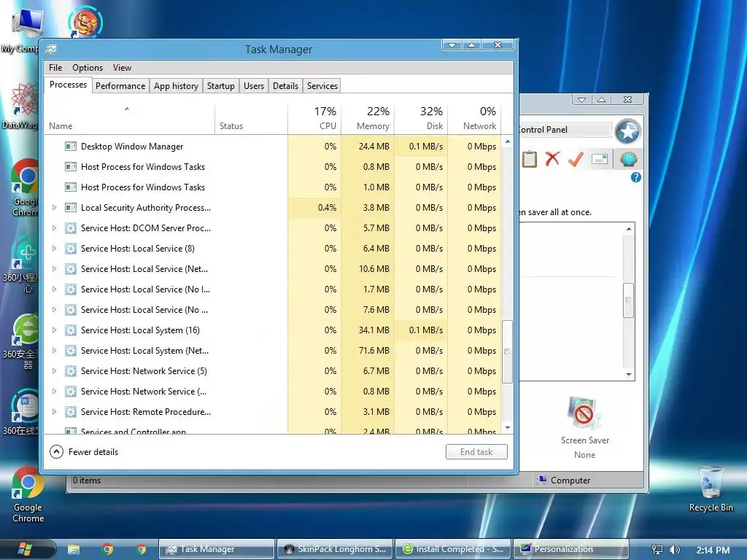
Task: Open the Recycle Bin desktop icon
Action: coord(711,489)
